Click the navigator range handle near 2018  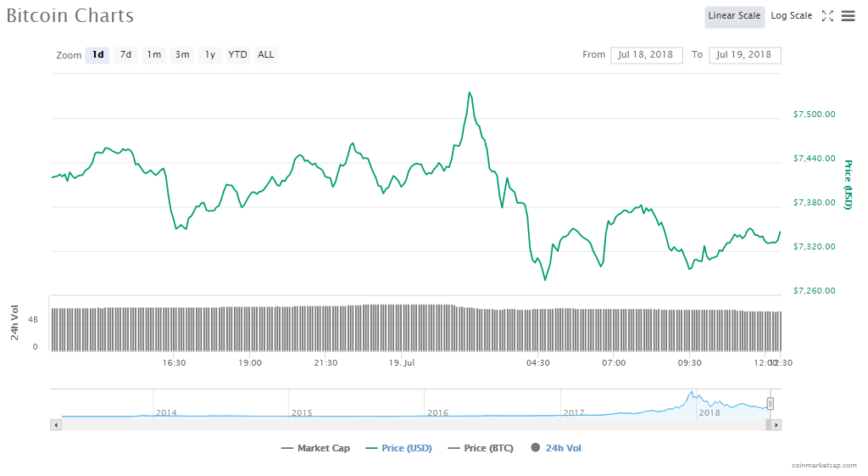click(771, 404)
